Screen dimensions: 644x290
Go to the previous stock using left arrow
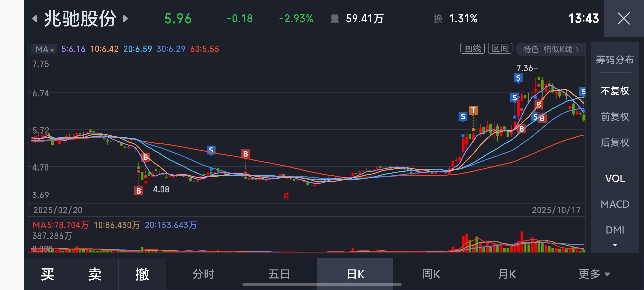click(x=34, y=18)
